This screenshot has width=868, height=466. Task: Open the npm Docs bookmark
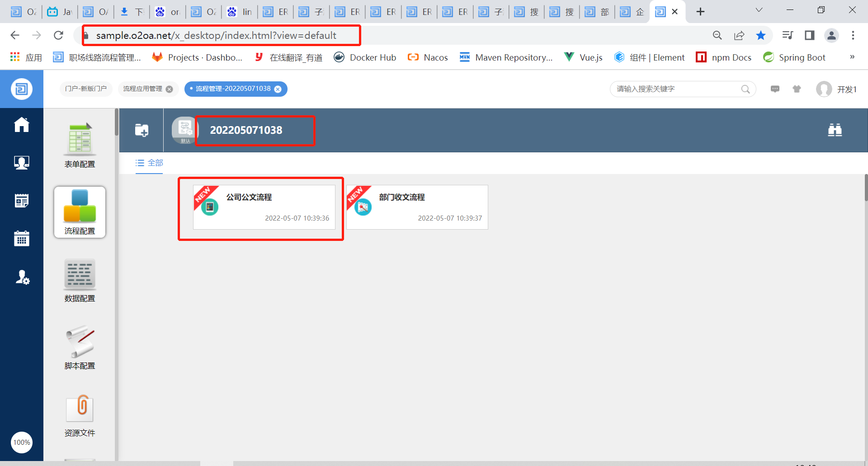coord(724,57)
